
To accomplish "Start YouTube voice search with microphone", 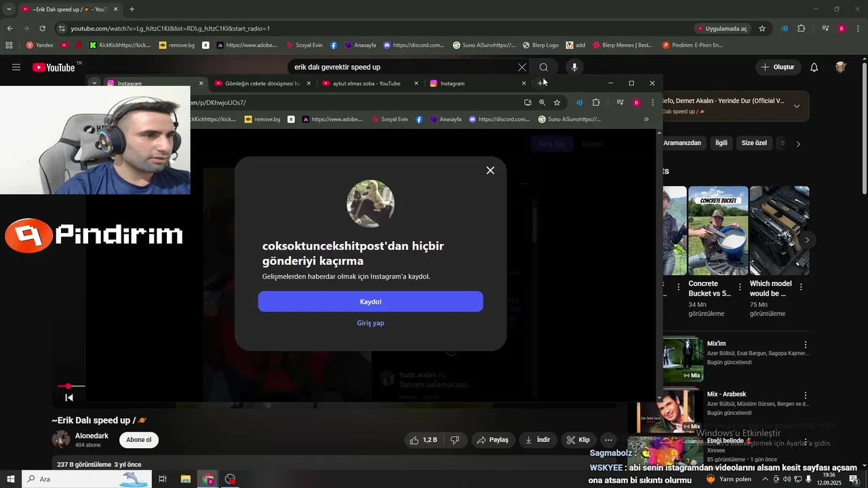I will pos(574,67).
